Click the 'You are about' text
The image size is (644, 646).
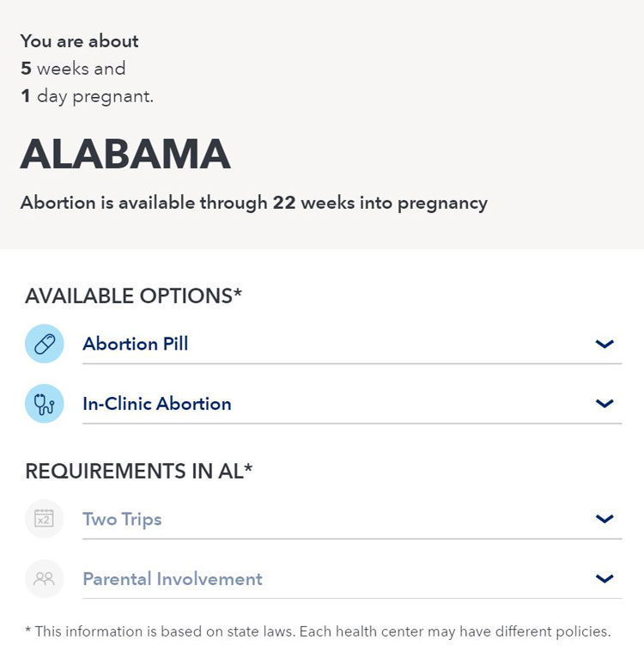[x=80, y=41]
